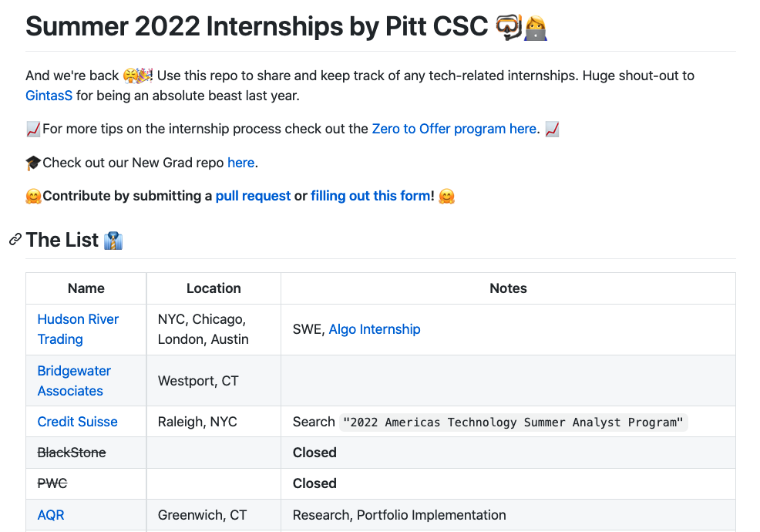Open the filling out this form link
This screenshot has height=532, width=760.
coord(370,196)
